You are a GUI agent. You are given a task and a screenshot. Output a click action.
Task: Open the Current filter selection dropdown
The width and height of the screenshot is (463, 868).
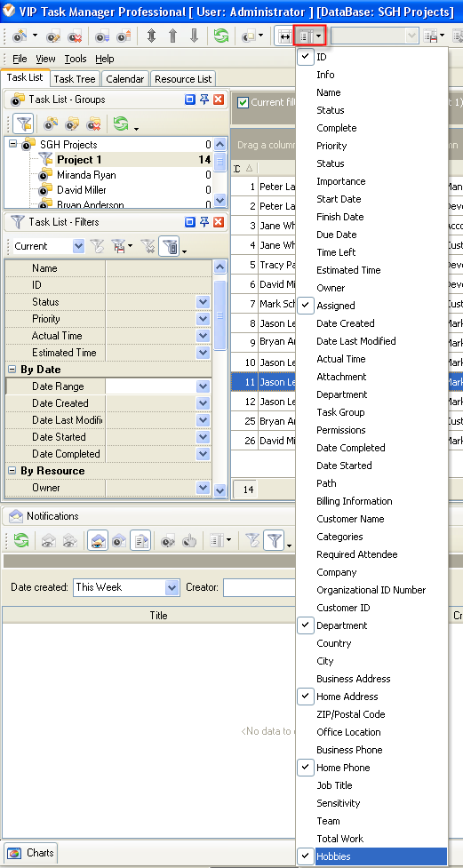point(78,246)
